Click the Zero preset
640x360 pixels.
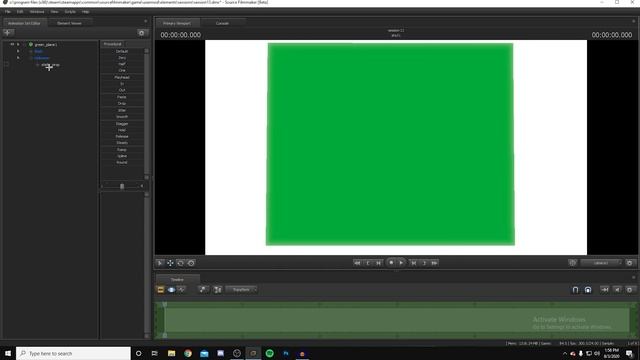[122, 58]
